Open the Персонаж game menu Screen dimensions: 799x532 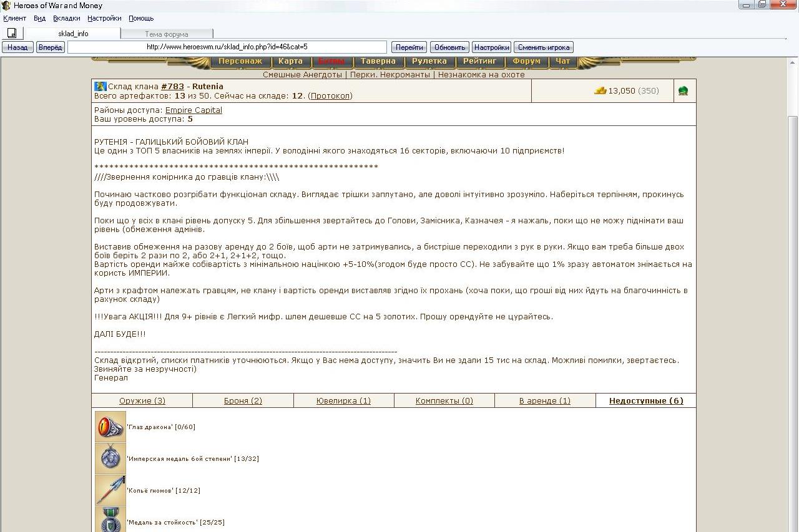pyautogui.click(x=240, y=62)
